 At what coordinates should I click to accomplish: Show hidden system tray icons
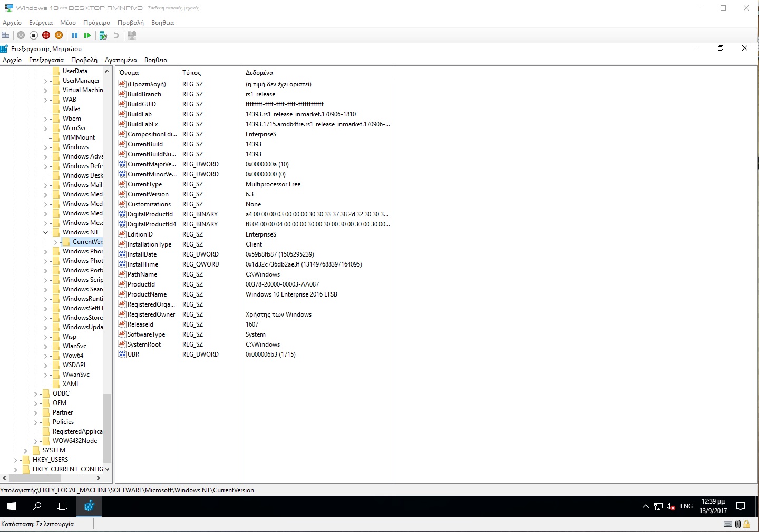645,506
